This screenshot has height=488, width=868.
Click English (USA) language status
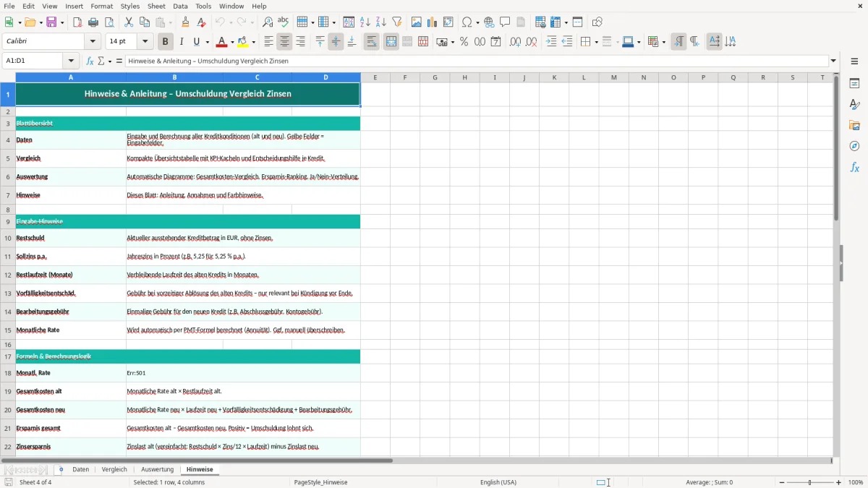[x=498, y=482]
